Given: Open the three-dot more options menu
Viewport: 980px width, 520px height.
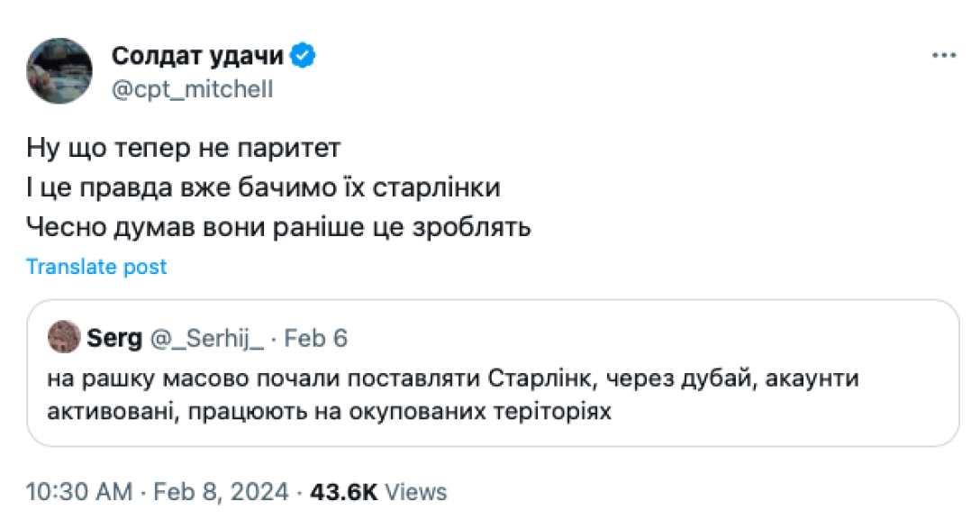Looking at the screenshot, I should tap(943, 56).
